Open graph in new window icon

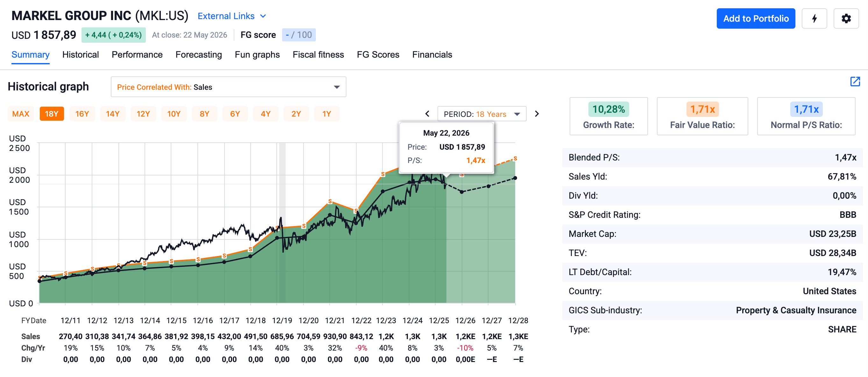click(855, 82)
